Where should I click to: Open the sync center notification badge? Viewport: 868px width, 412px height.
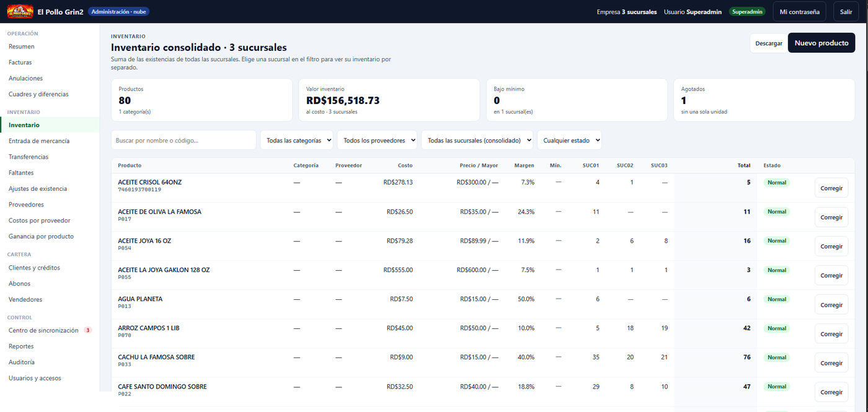(88, 330)
